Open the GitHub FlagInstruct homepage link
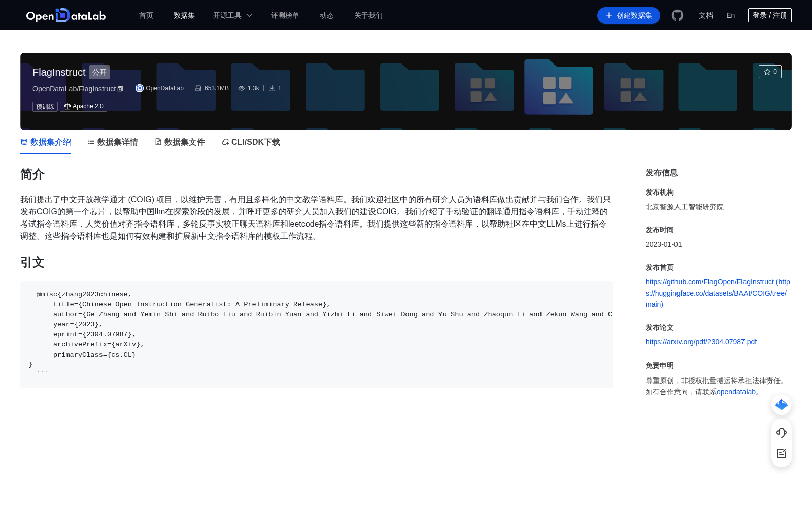 (718, 293)
